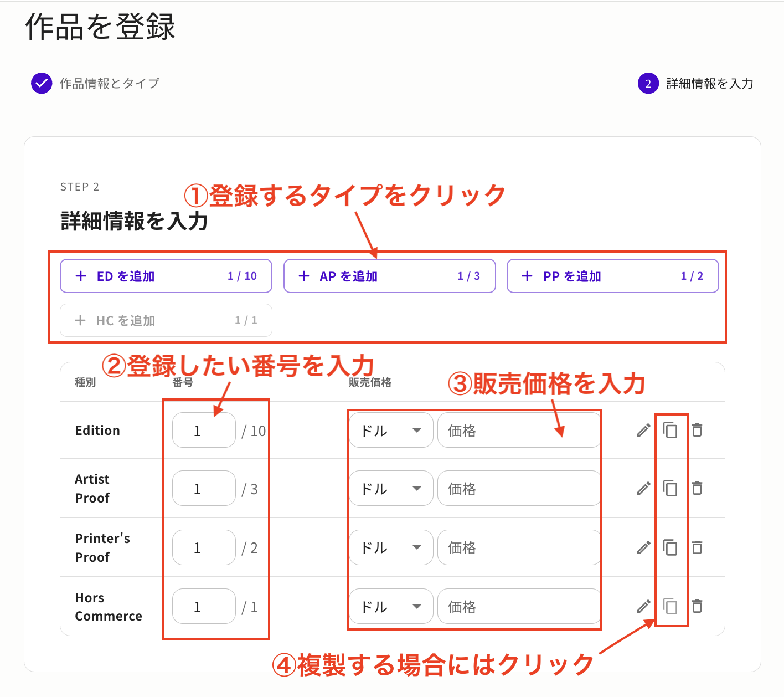Duplicate the Artist Proof row

[670, 488]
